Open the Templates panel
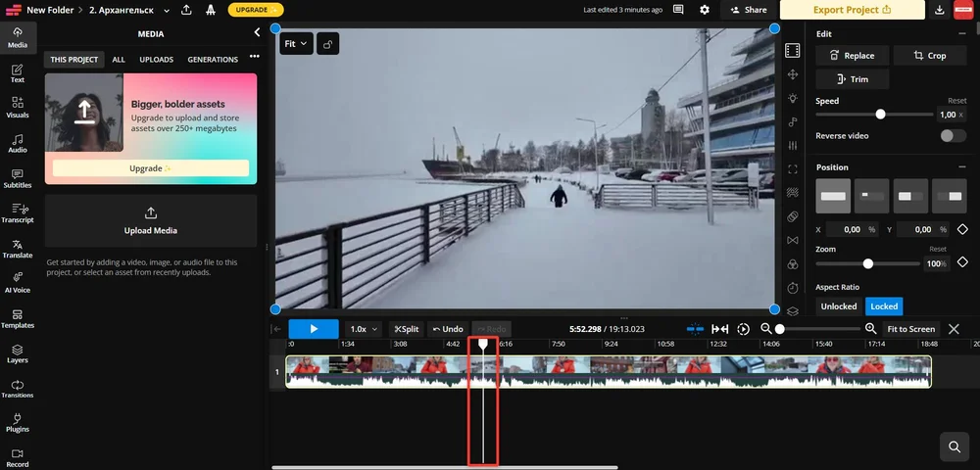980x470 pixels. click(x=18, y=316)
